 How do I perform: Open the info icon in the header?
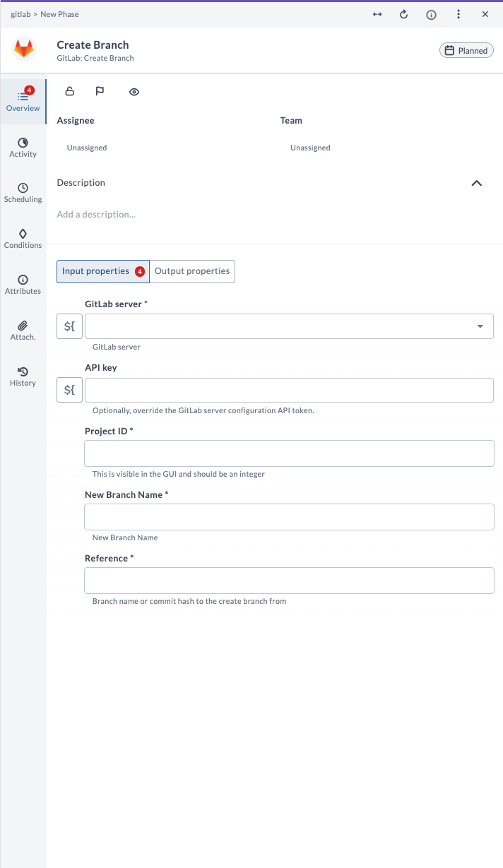[431, 14]
